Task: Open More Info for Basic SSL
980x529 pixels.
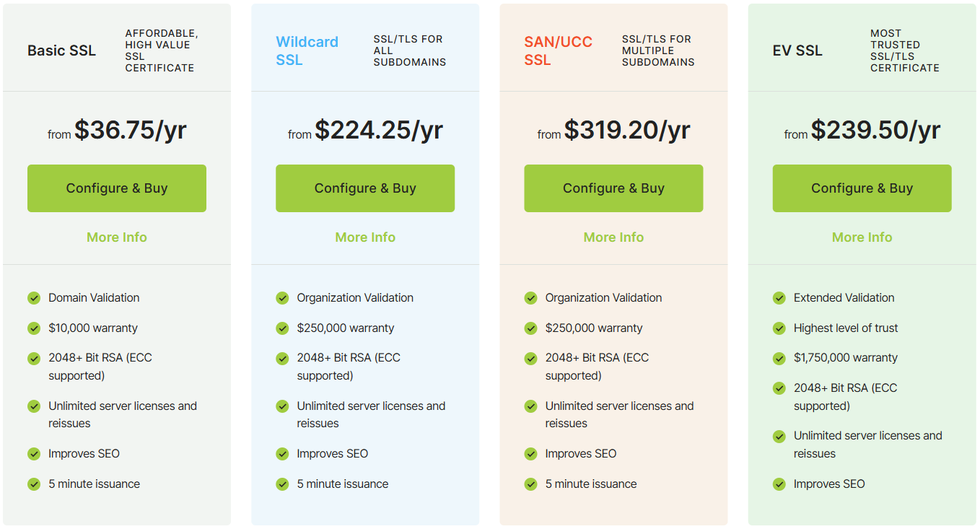Action: [x=117, y=237]
